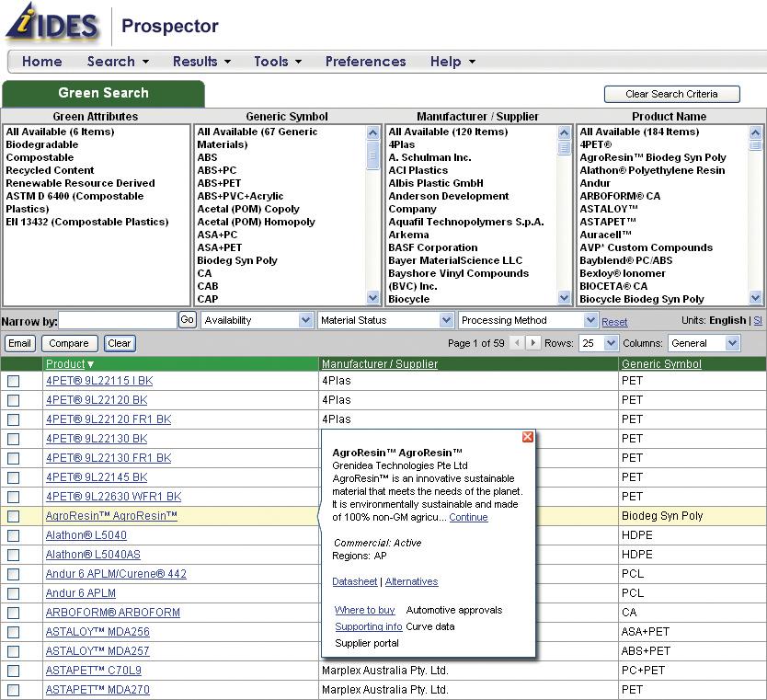Open ASTALOY MDA256 product link
The width and height of the screenshot is (767, 700).
pyautogui.click(x=97, y=632)
